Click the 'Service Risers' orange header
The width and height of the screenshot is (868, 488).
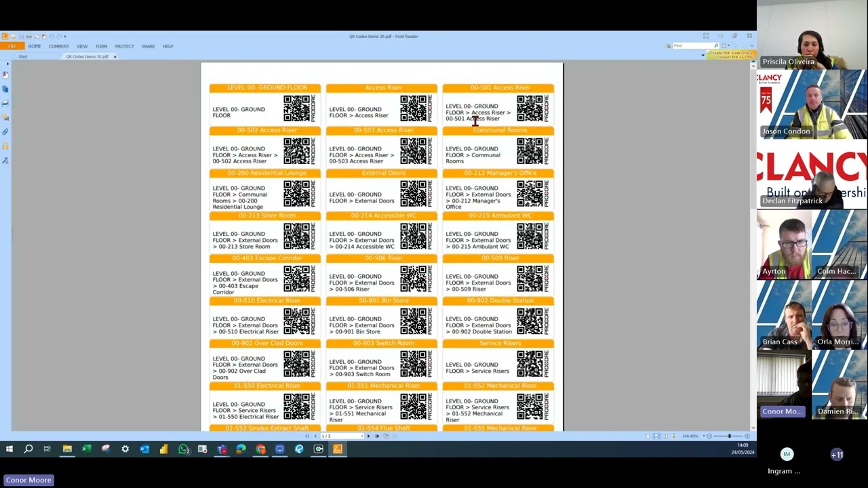pyautogui.click(x=500, y=344)
